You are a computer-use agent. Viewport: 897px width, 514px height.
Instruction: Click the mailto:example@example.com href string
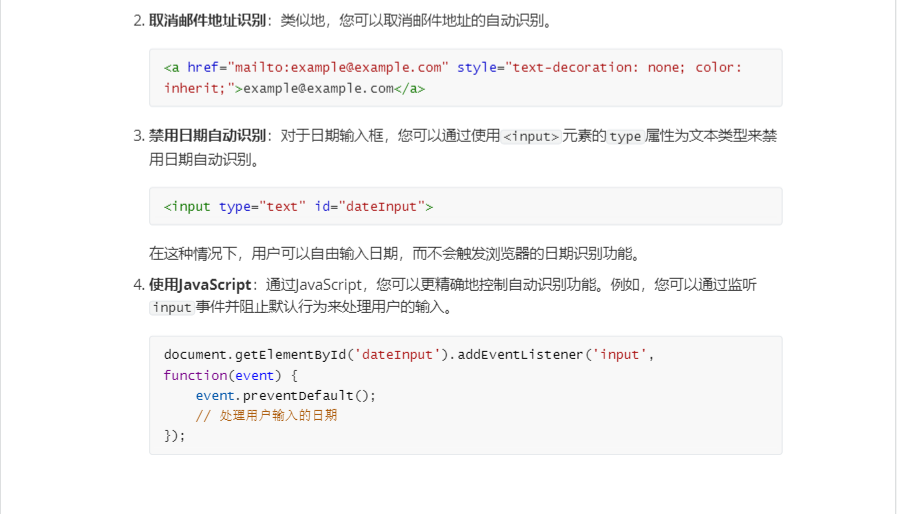[338, 67]
